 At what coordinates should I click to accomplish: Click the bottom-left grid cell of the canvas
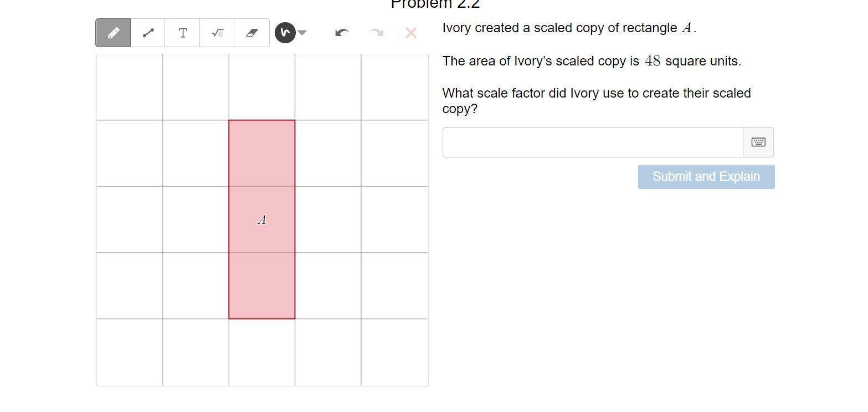(130, 352)
